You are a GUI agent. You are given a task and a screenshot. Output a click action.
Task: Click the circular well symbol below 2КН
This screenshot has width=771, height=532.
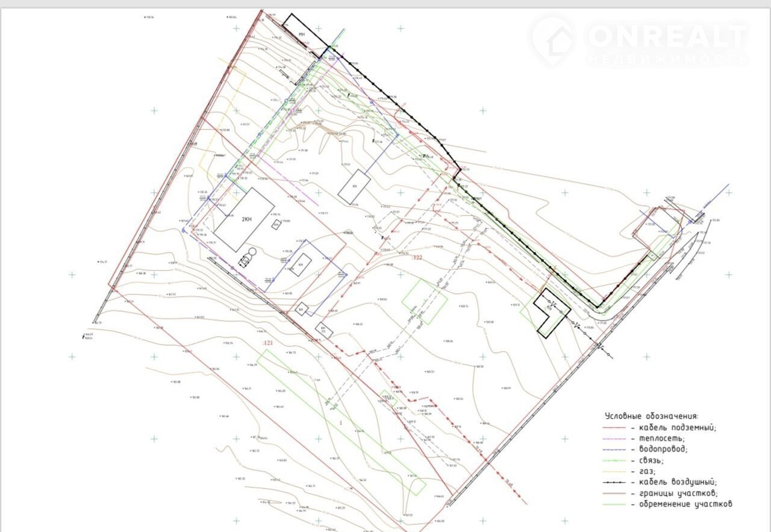coord(252,252)
